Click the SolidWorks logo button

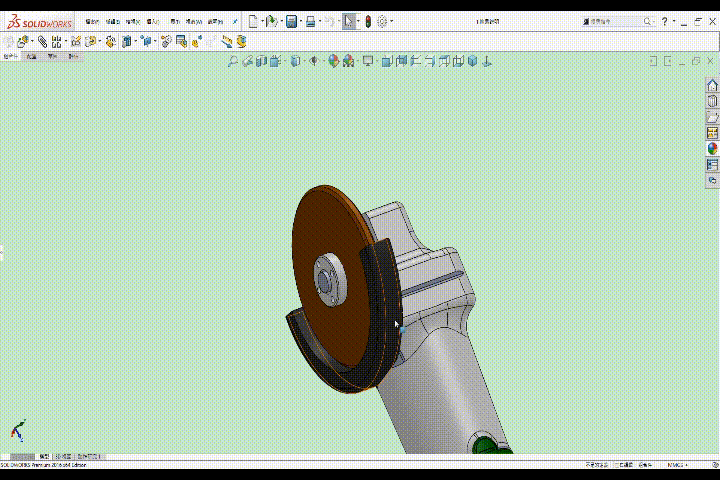[39, 21]
